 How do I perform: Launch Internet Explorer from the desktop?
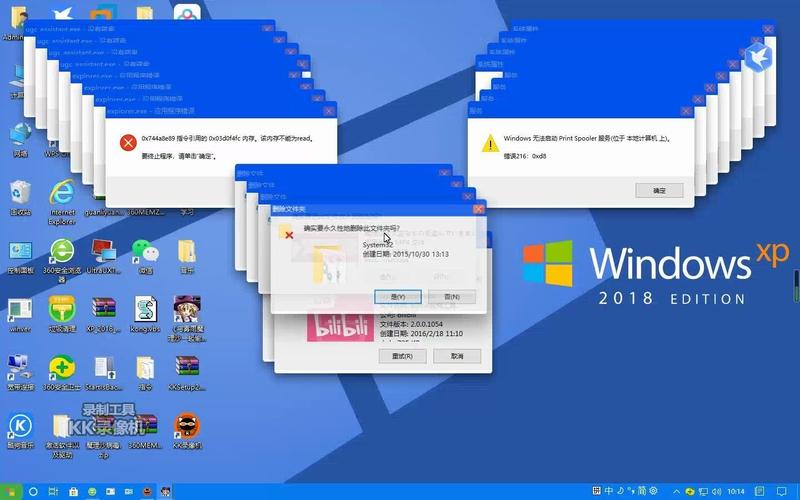click(62, 202)
